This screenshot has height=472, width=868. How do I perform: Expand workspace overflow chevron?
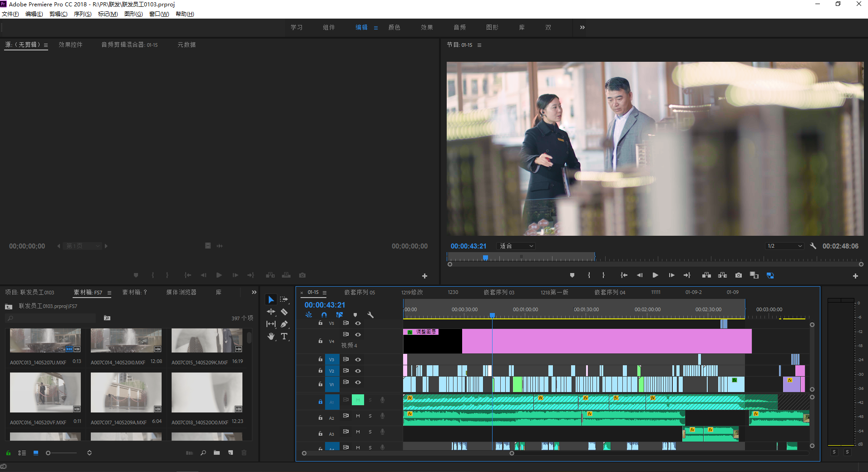point(582,27)
